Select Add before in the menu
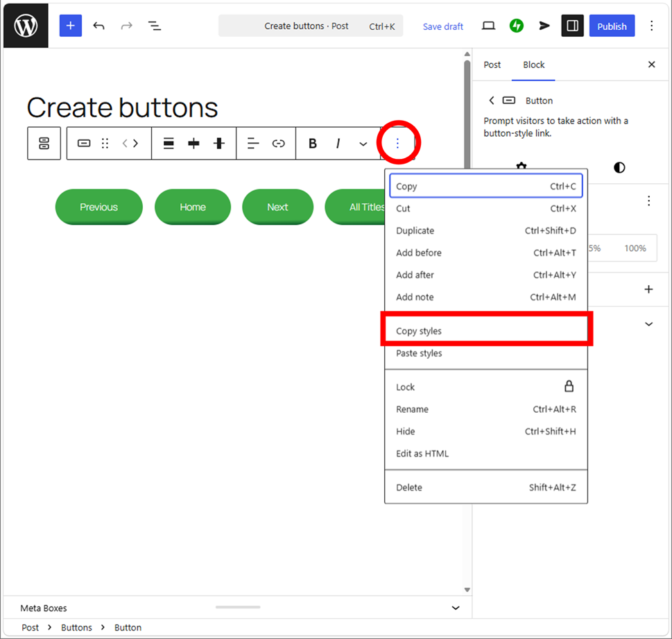The image size is (672, 639). click(486, 253)
